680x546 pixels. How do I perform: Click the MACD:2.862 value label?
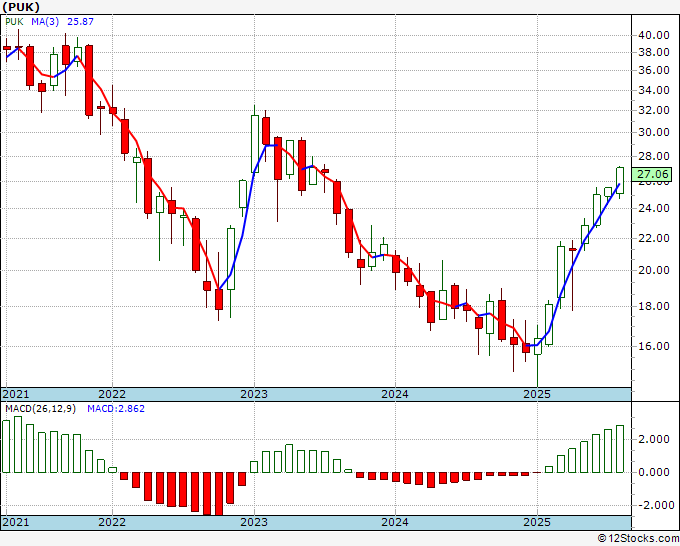tap(116, 409)
